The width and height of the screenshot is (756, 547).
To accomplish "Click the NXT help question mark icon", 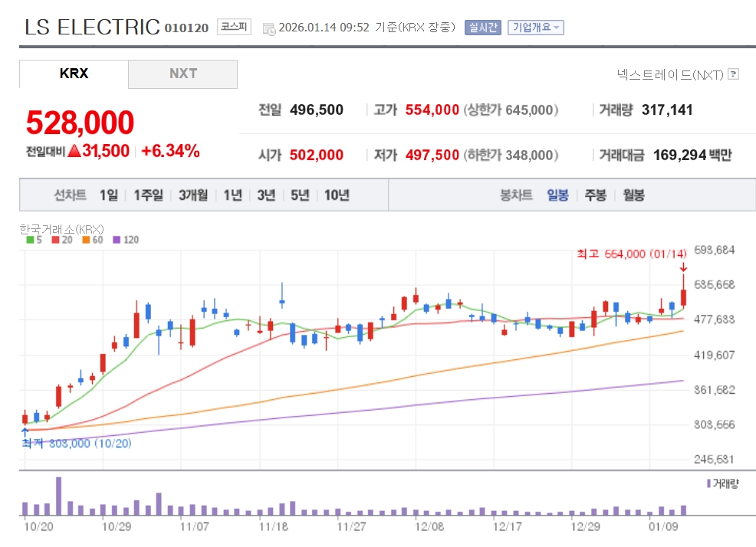I will tap(733, 74).
